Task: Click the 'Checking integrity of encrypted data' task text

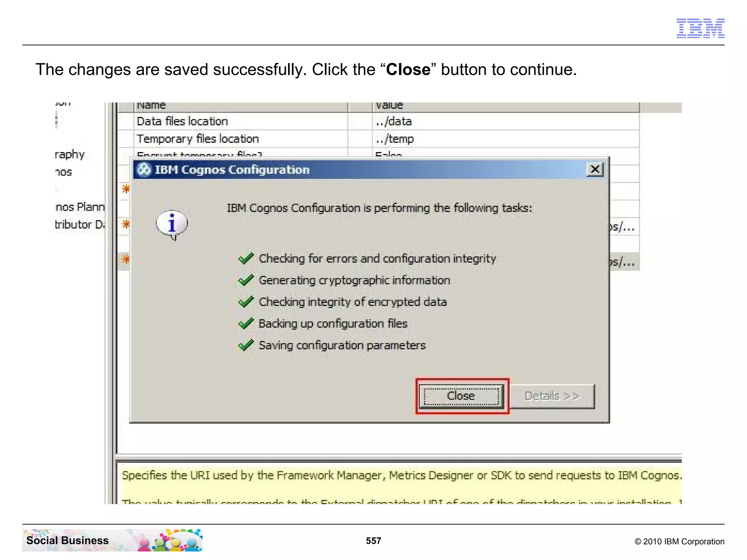Action: tap(353, 302)
